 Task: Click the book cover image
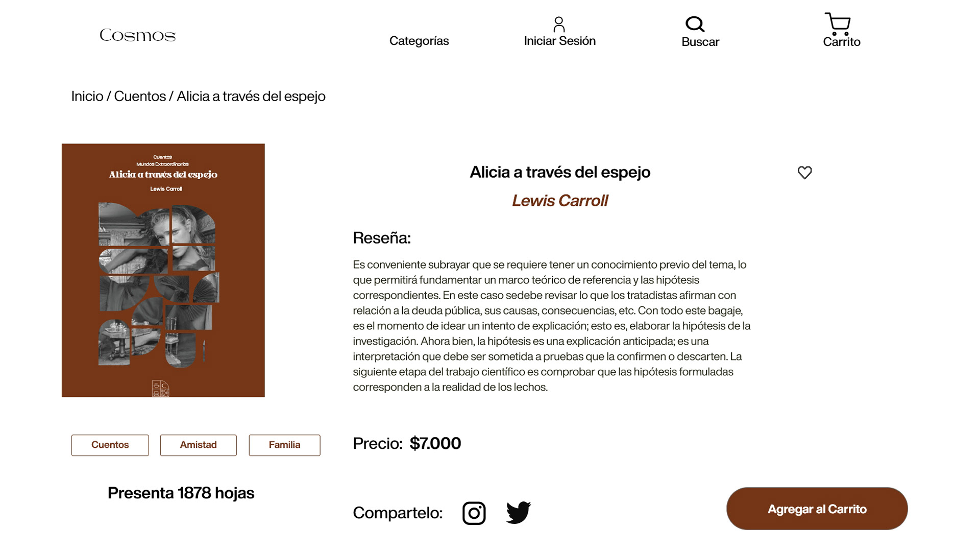(x=163, y=270)
